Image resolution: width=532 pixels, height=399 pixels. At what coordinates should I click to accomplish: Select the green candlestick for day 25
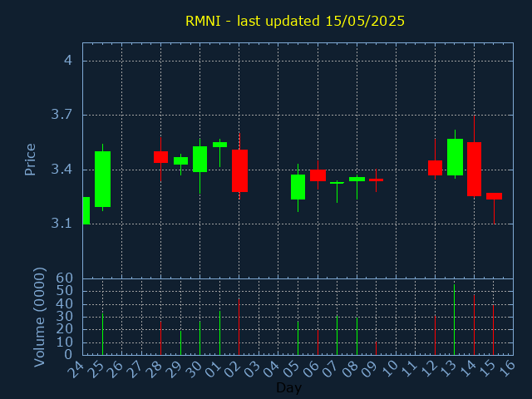point(102,179)
